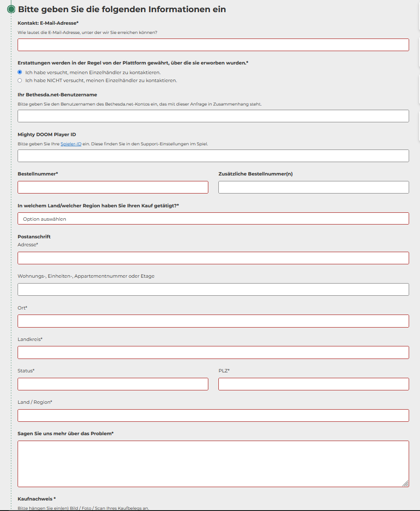Click the Bethesda.net-Benutzername input field

point(213,116)
